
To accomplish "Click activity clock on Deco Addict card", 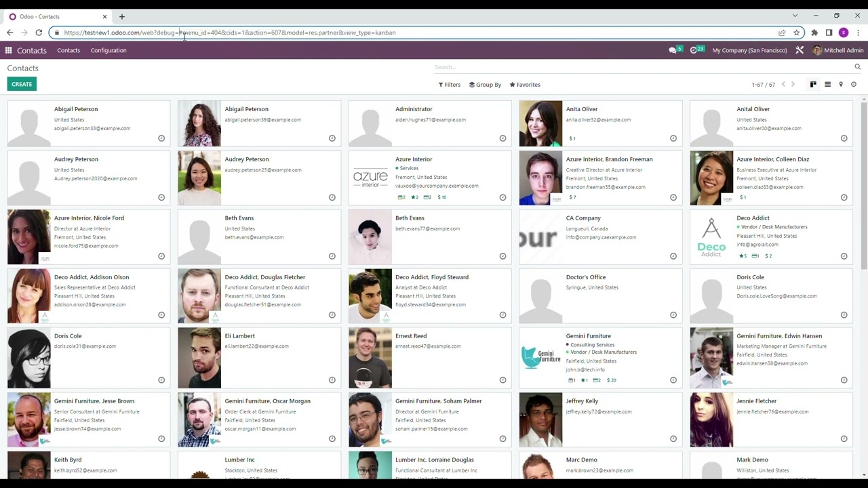I will 844,256.
